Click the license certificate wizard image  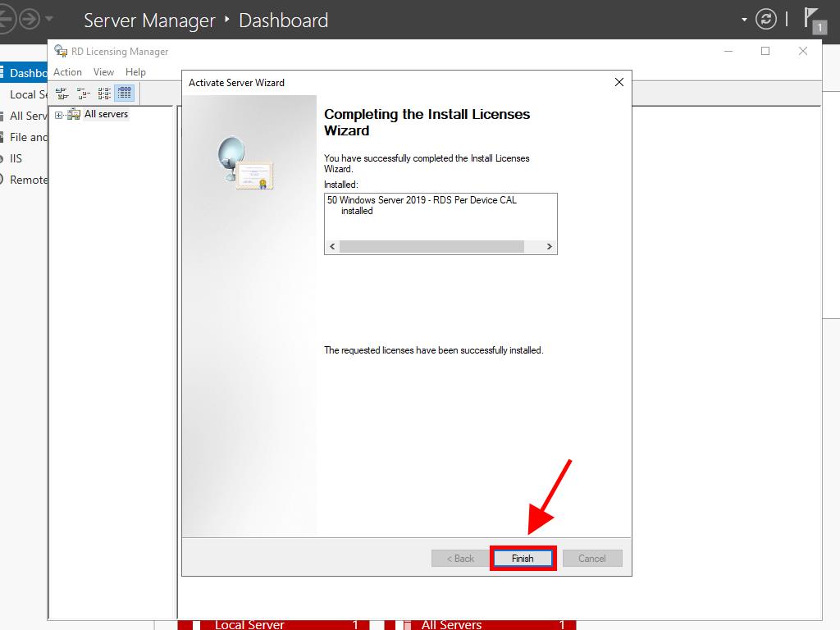(245, 163)
